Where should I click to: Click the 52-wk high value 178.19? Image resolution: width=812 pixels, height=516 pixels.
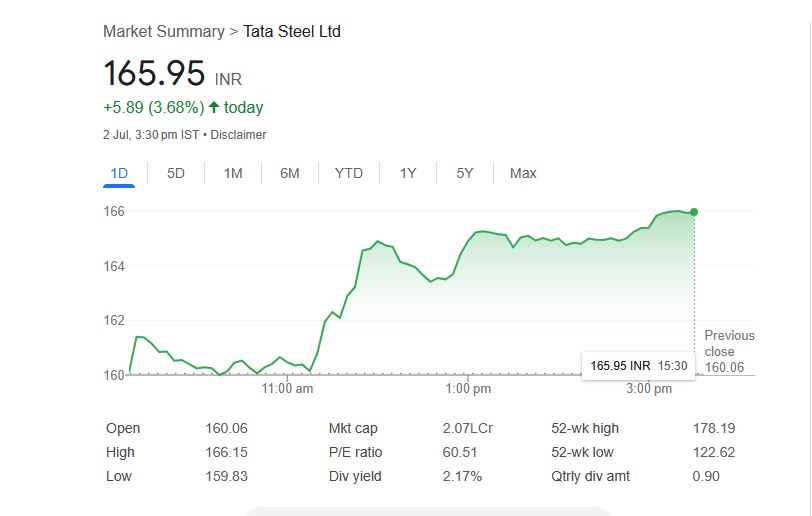(x=714, y=428)
